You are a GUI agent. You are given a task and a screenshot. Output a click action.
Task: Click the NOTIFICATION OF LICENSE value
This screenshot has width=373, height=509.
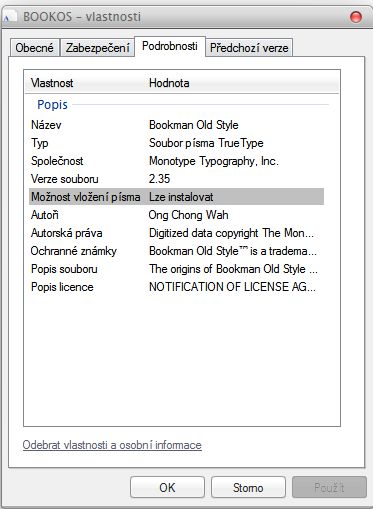[x=232, y=287]
